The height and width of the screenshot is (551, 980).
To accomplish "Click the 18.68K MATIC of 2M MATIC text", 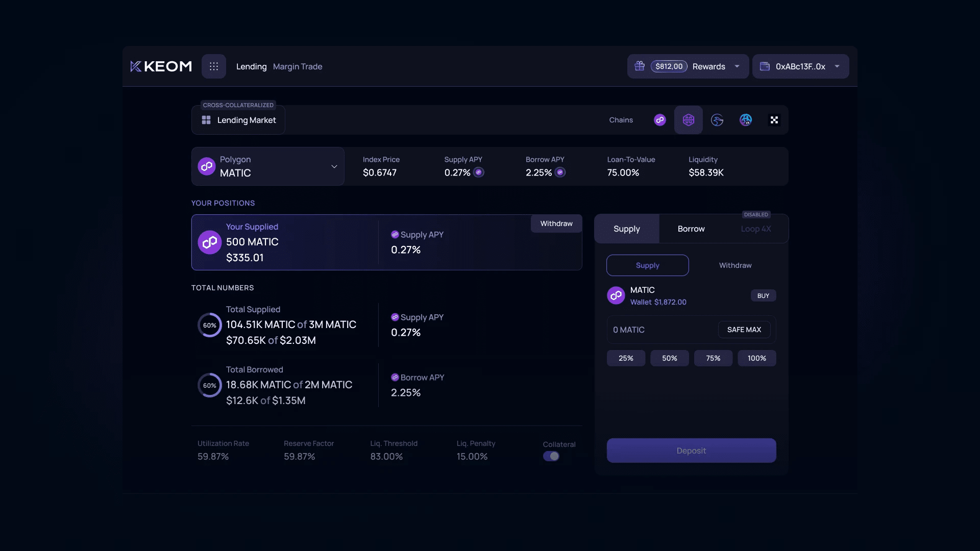I will pyautogui.click(x=289, y=385).
